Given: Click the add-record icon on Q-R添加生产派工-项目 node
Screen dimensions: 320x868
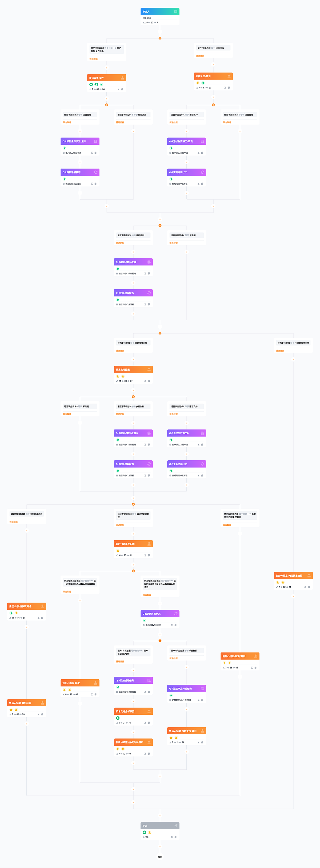Looking at the screenshot, I should point(202,142).
